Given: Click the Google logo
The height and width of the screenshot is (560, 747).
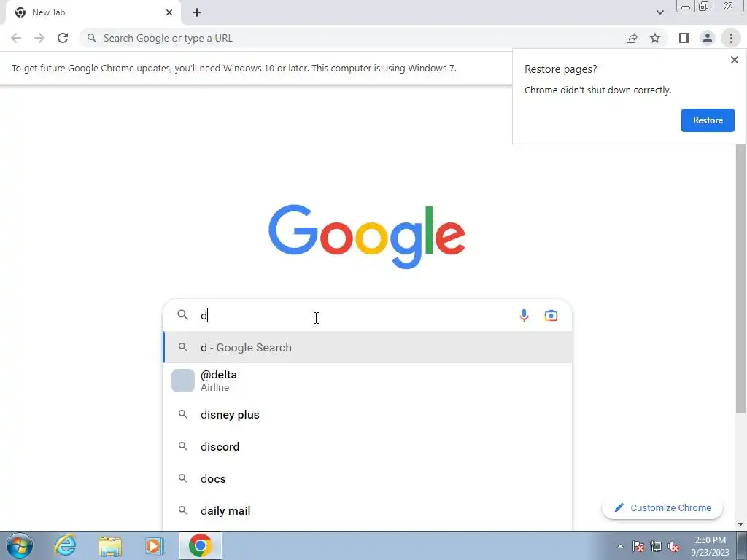Looking at the screenshot, I should click(367, 236).
